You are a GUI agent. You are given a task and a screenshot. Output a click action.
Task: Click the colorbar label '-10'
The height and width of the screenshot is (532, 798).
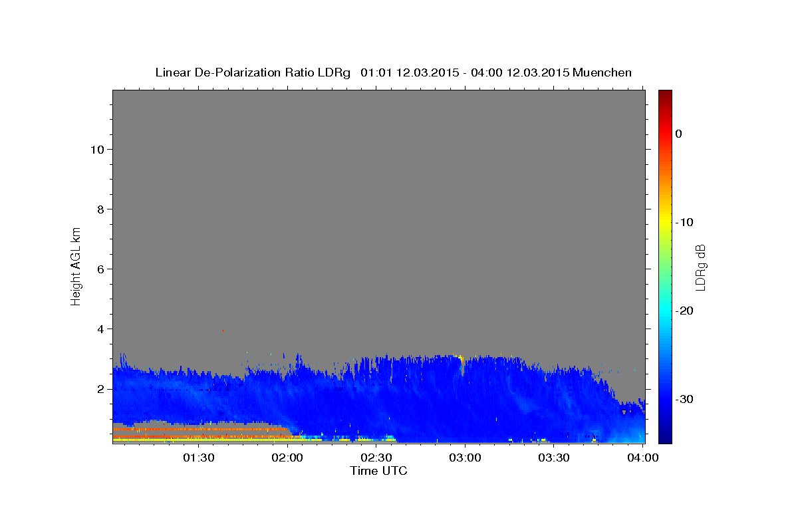684,222
